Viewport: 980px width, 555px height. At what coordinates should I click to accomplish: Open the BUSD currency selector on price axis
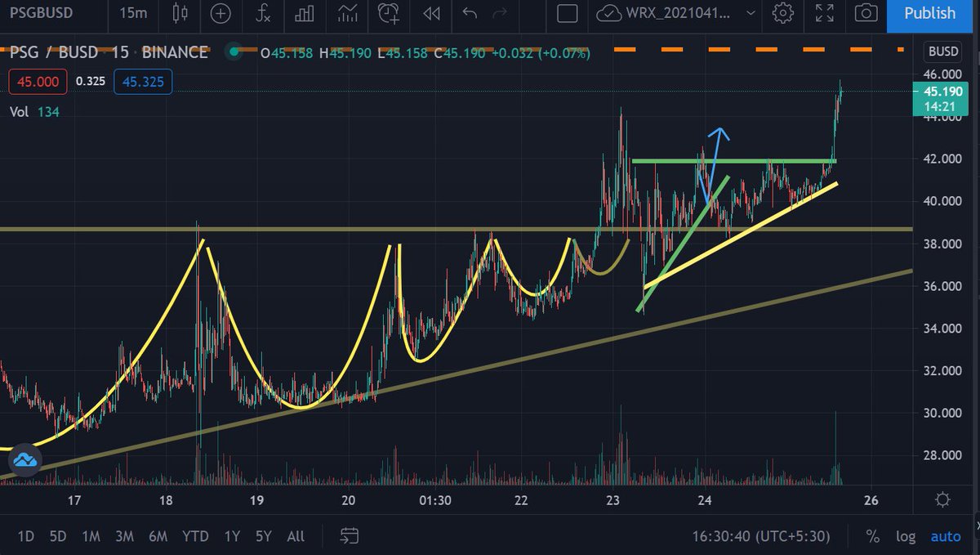tap(942, 52)
